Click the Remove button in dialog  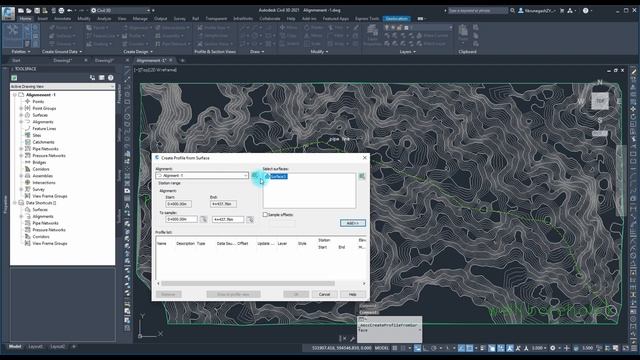tap(168, 294)
